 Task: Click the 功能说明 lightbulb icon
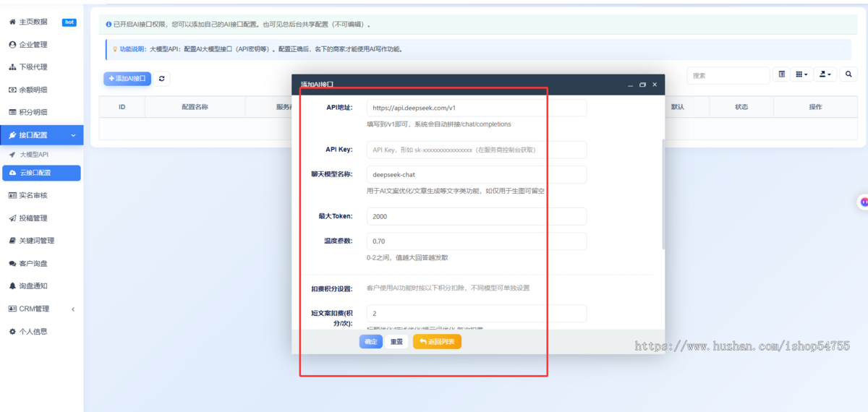click(114, 49)
